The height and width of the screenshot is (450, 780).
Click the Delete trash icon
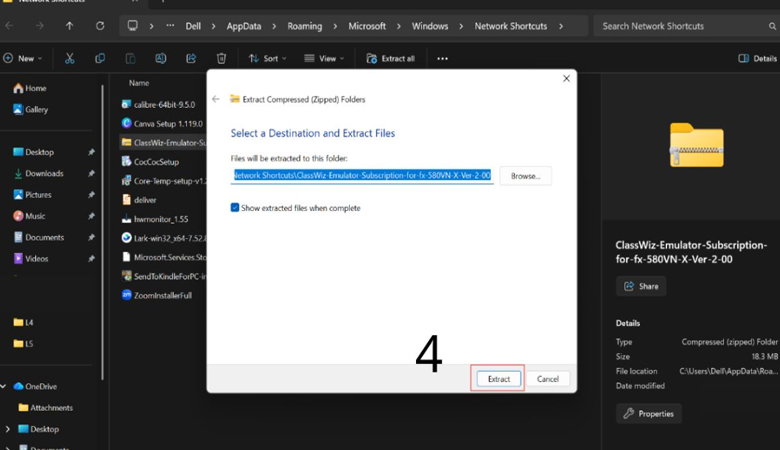(221, 59)
